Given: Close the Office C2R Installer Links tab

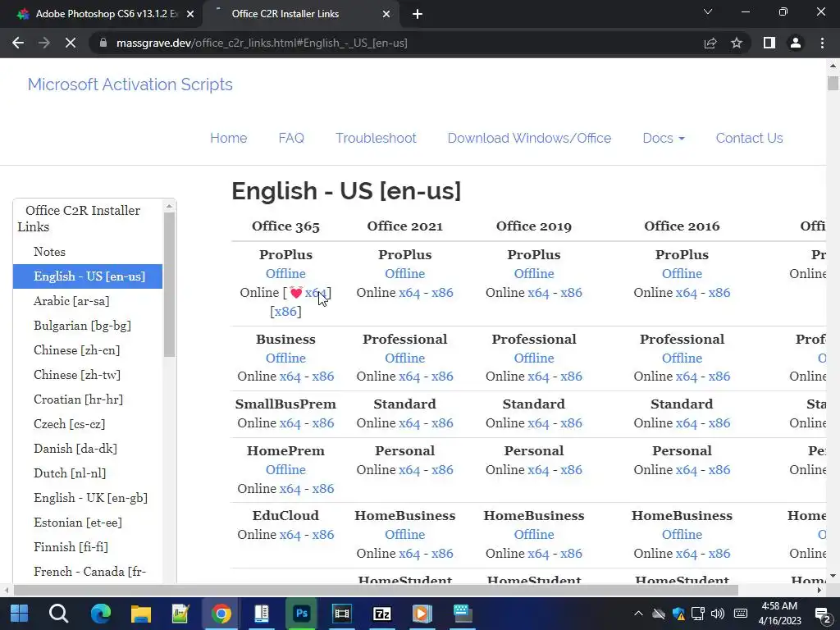Looking at the screenshot, I should pos(386,14).
